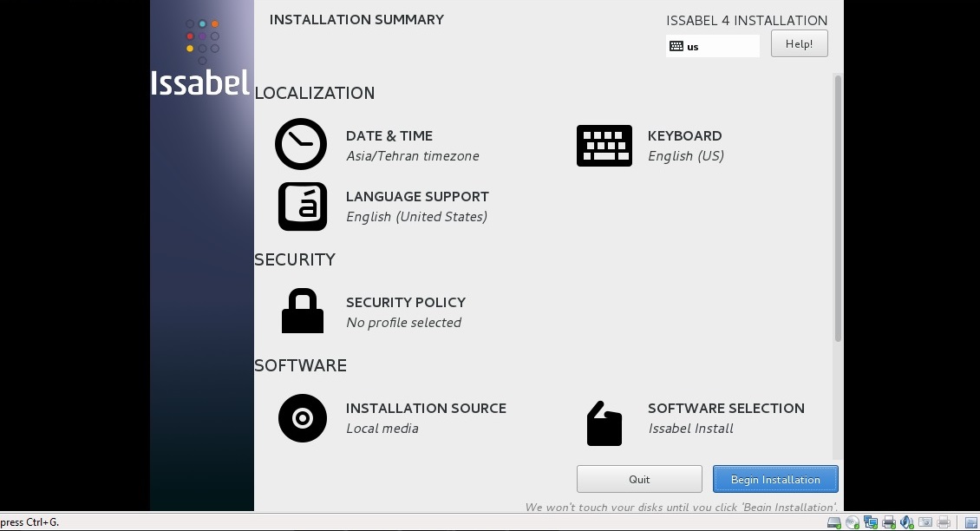
Task: Open Language Support icon
Action: click(x=303, y=206)
